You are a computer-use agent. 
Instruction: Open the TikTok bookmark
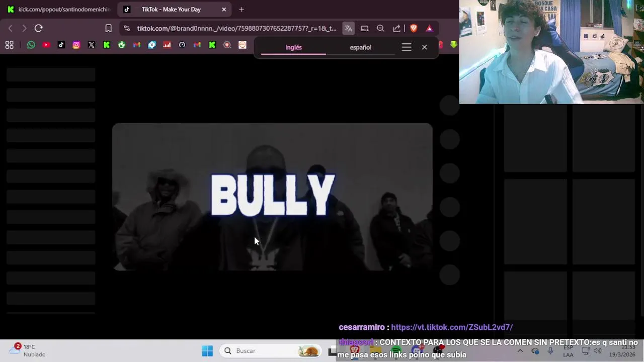click(x=61, y=45)
